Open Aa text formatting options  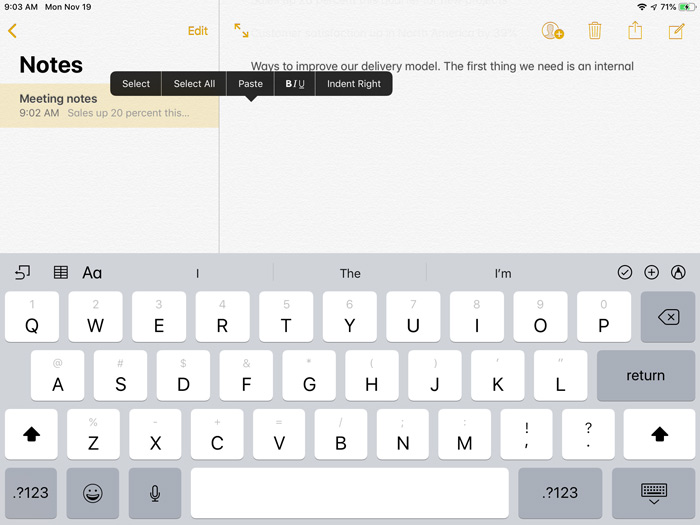[x=92, y=272]
